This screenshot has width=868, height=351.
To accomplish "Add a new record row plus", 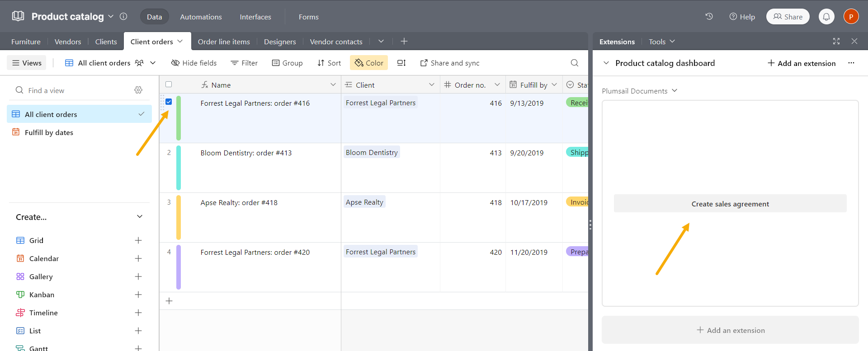I will (169, 301).
